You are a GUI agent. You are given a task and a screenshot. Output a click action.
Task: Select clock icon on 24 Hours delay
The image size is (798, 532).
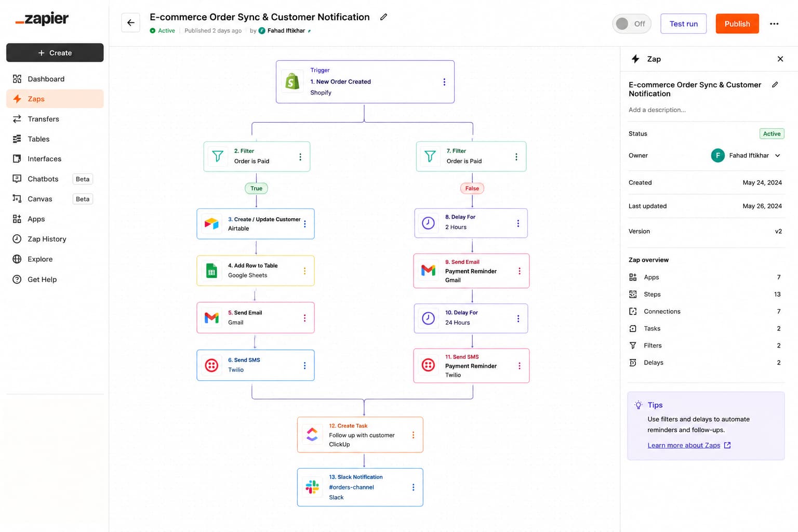click(428, 318)
